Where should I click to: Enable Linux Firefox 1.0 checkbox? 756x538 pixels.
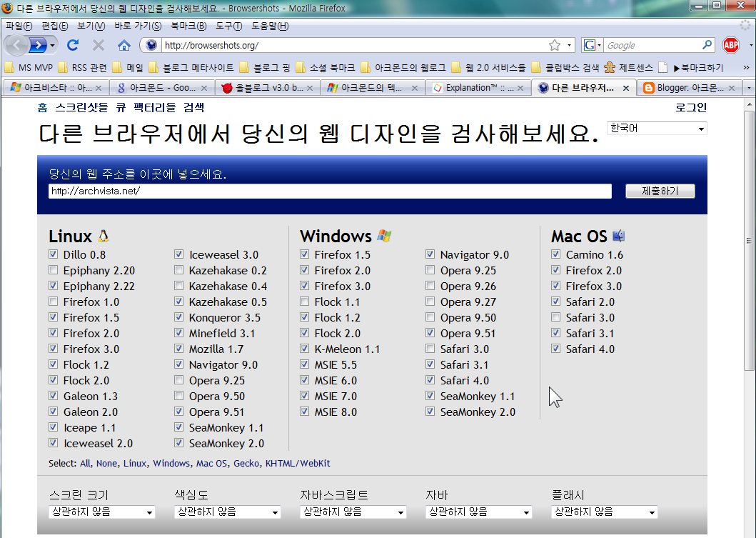coord(53,302)
